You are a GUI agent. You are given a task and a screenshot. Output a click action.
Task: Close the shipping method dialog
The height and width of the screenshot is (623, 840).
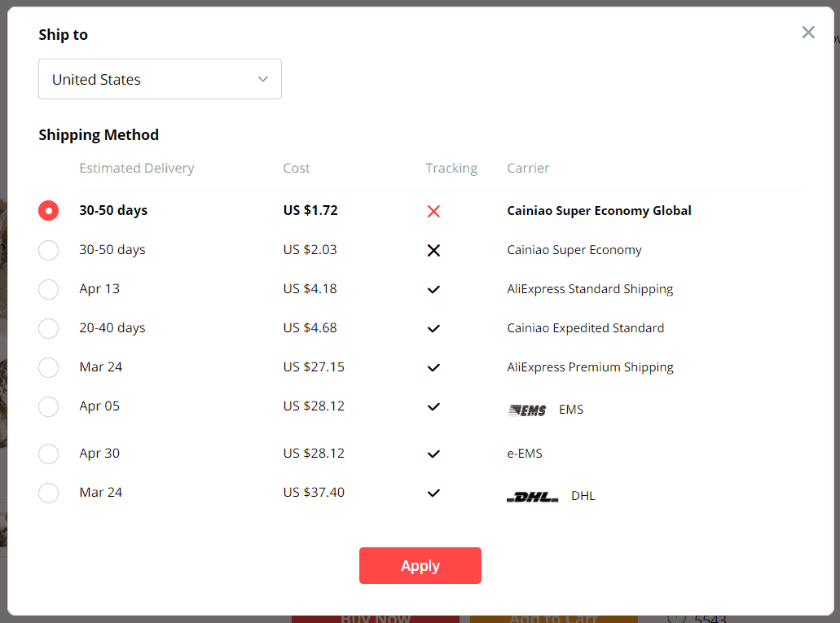click(807, 33)
